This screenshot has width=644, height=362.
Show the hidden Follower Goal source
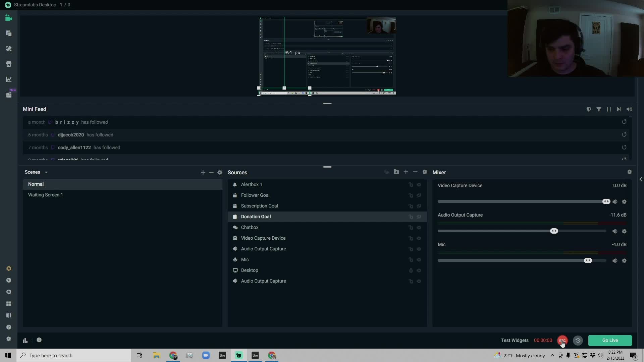coord(419,195)
